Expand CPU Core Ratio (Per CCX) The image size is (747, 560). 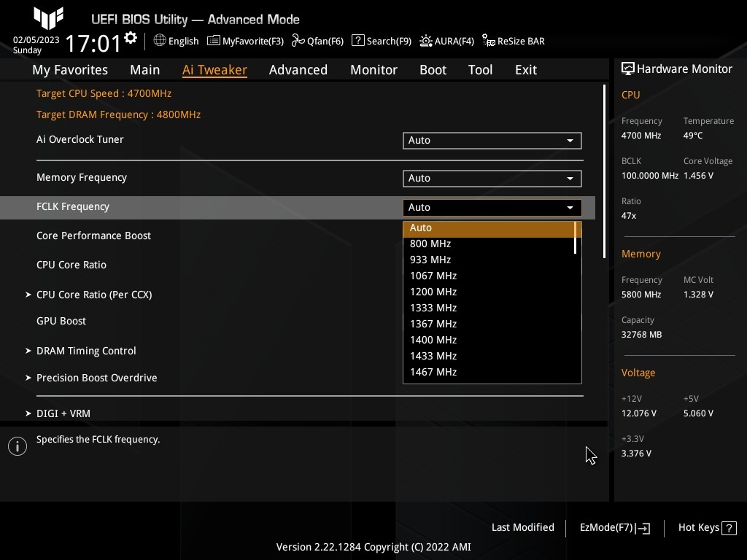tap(94, 295)
